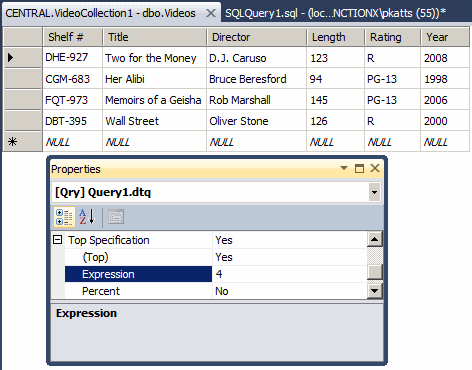Viewport: 472px width, 370px height.
Task: Click the length cell 145
Action: (336, 100)
